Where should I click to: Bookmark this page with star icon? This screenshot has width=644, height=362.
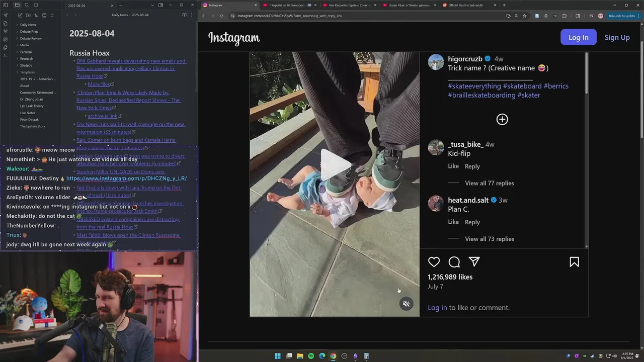[x=525, y=16]
